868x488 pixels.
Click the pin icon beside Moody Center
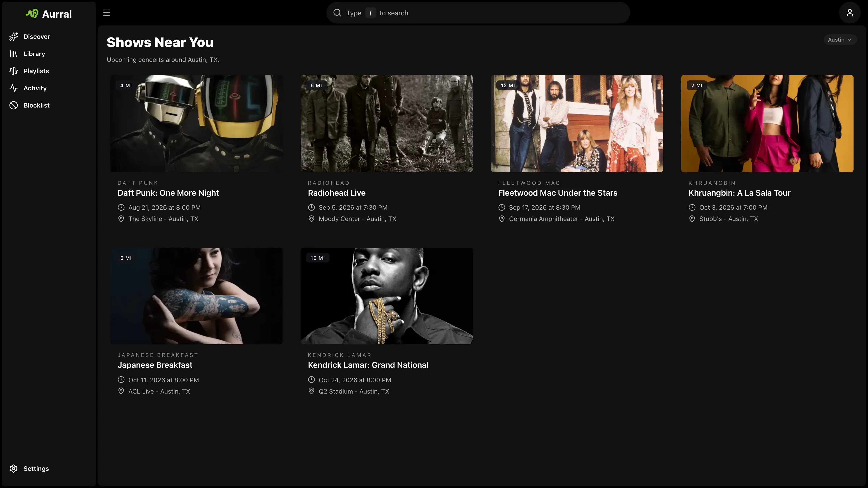(311, 219)
